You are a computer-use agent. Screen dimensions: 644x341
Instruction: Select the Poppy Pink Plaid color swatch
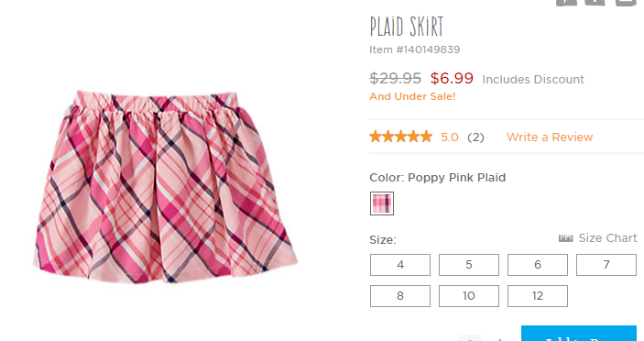pyautogui.click(x=382, y=203)
